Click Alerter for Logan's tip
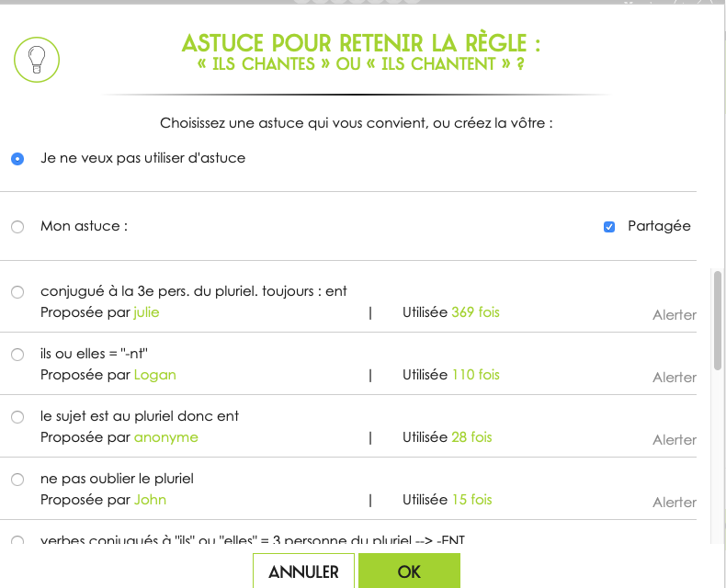This screenshot has height=588, width=726. click(x=674, y=378)
